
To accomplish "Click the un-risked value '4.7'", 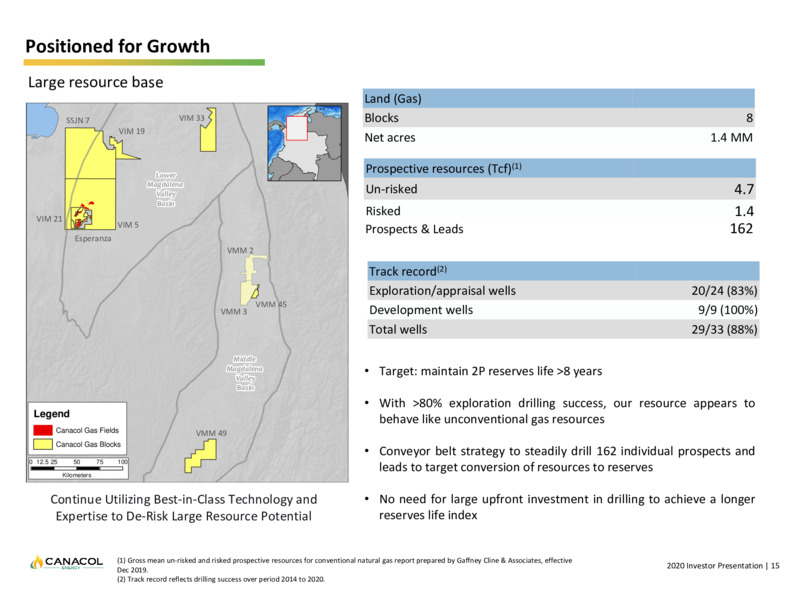I will [743, 189].
